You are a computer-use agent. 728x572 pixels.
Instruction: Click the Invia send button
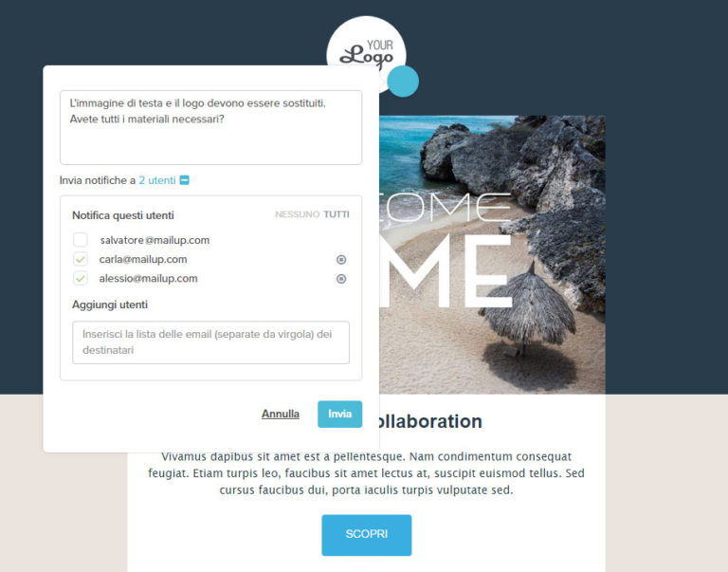tap(340, 414)
